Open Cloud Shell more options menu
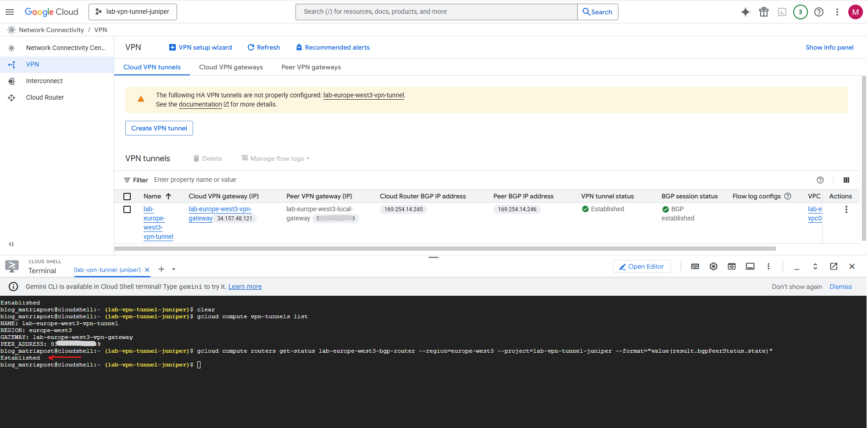 point(768,266)
